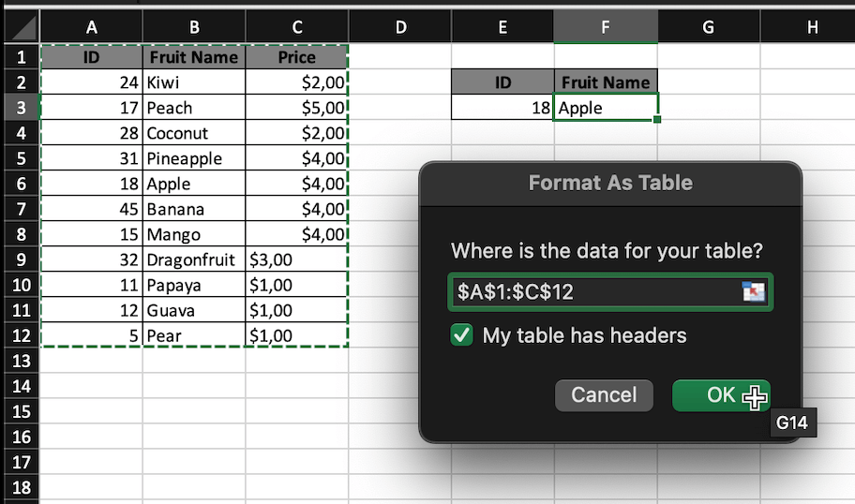
Task: Click the ID value 24 cell
Action: [x=92, y=82]
